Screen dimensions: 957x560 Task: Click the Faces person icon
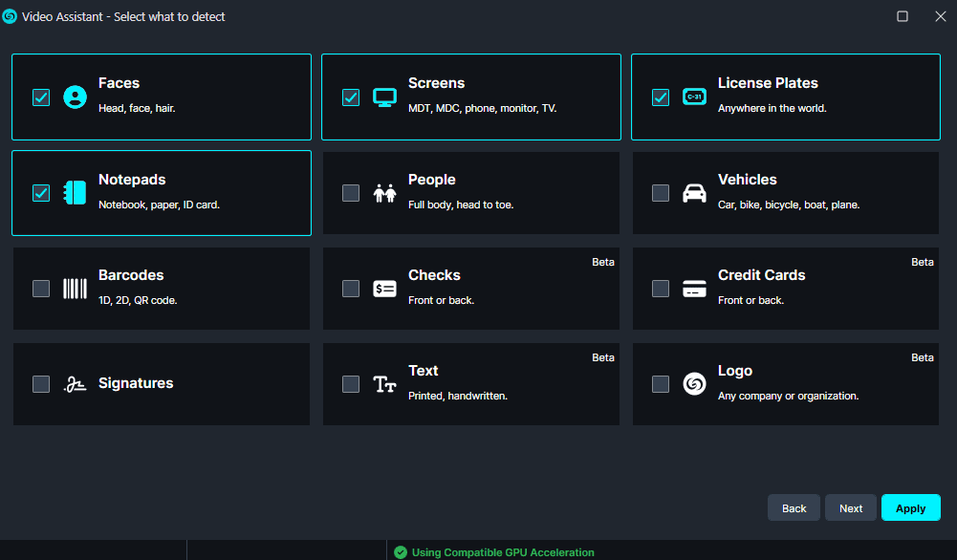coord(75,97)
